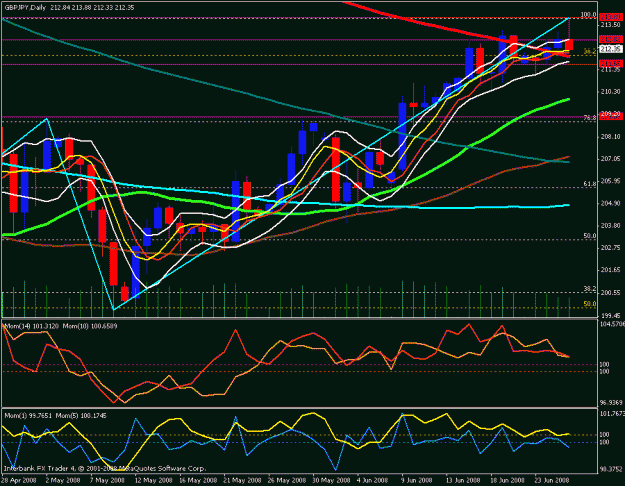Click the 210.30 price axis label
The width and height of the screenshot is (625, 486).
pyautogui.click(x=611, y=92)
